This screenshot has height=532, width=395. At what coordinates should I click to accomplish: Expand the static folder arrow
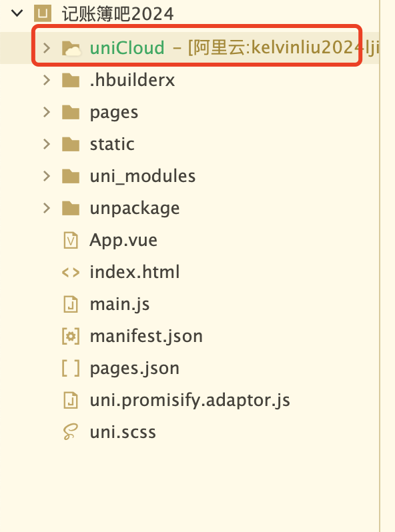(x=47, y=144)
